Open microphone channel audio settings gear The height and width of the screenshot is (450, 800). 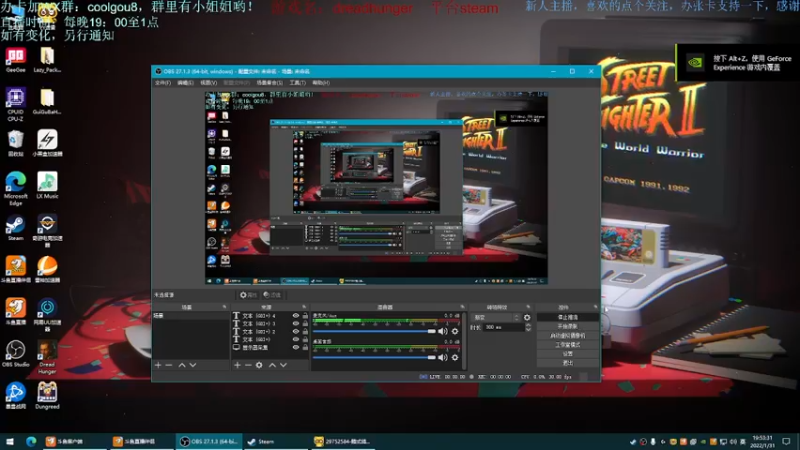[x=455, y=332]
